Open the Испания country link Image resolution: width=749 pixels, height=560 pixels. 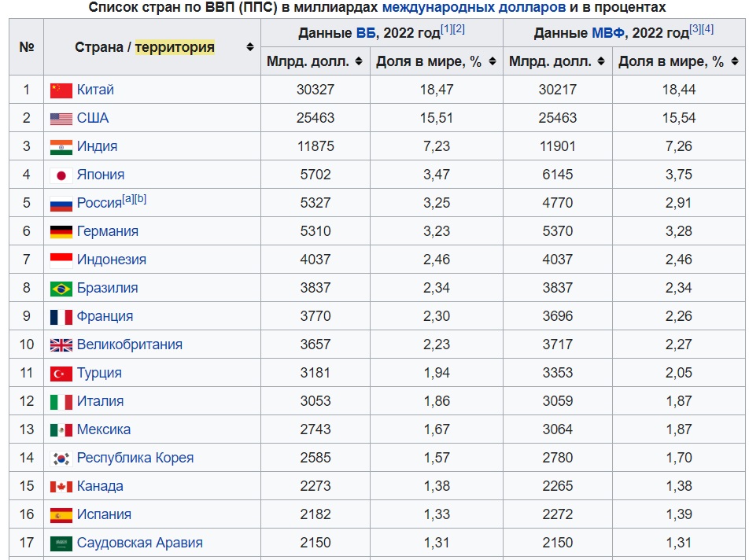(x=104, y=514)
